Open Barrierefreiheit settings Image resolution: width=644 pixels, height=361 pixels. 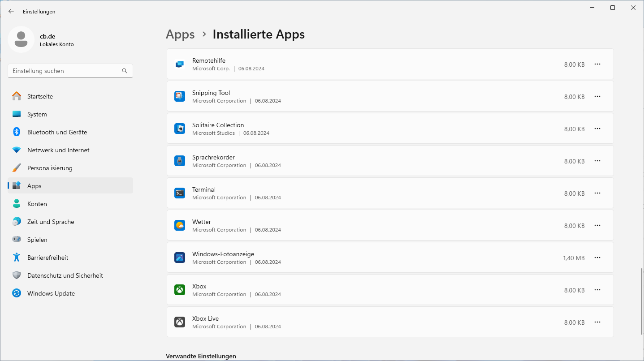tap(70, 258)
